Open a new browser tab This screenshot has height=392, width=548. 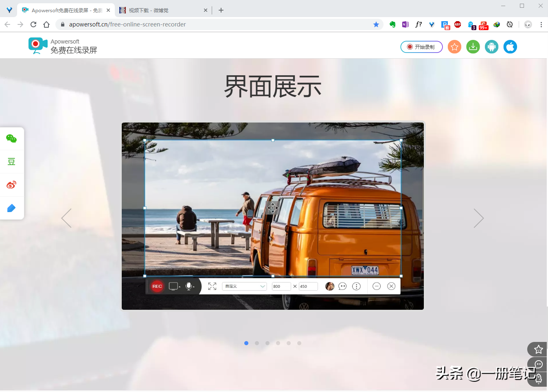click(x=221, y=10)
